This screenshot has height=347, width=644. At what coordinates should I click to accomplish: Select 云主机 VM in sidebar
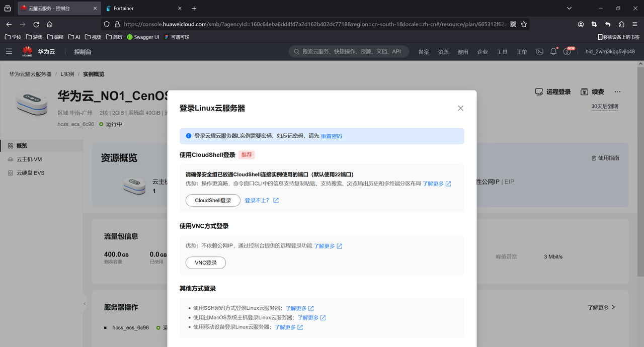click(29, 159)
